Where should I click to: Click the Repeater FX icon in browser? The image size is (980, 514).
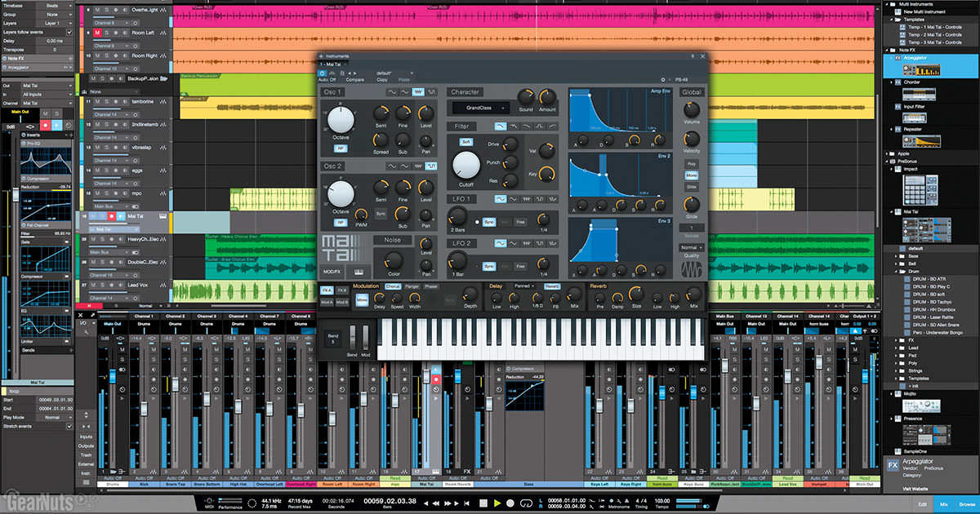(898, 129)
